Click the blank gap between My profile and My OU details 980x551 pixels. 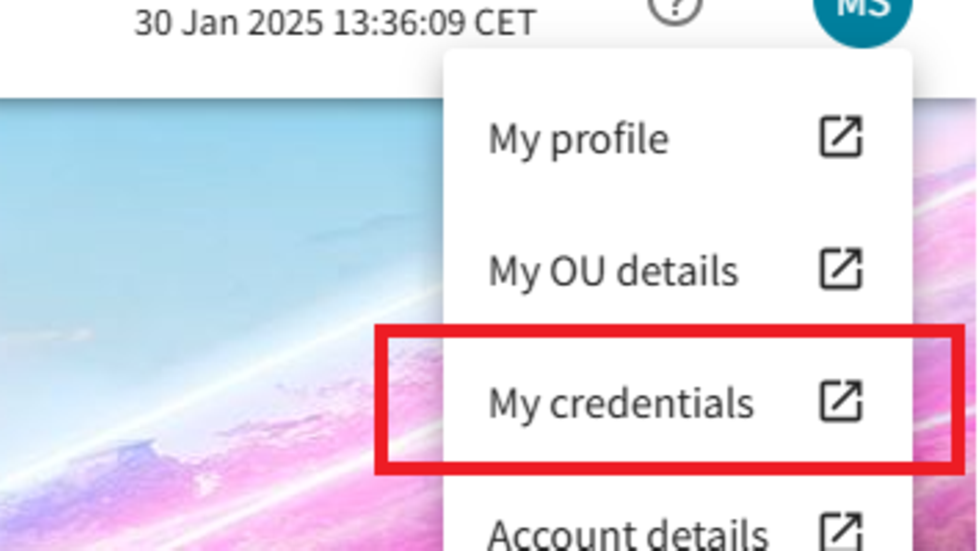point(664,204)
